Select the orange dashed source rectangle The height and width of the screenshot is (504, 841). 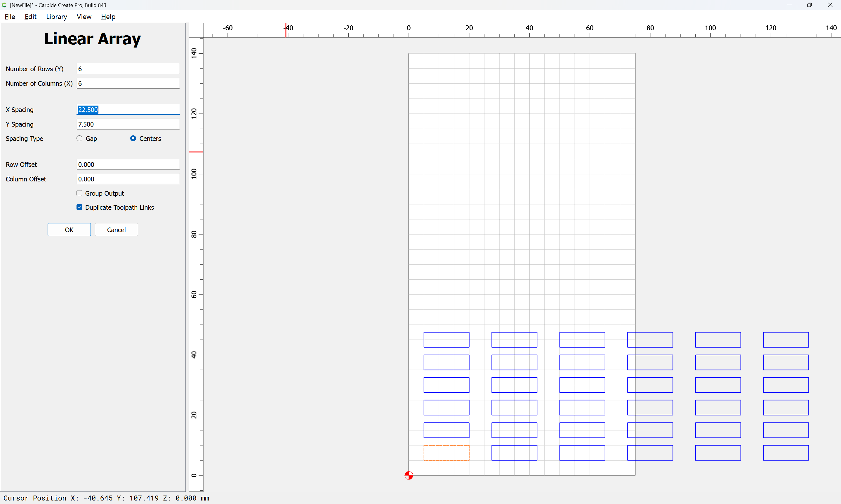pyautogui.click(x=446, y=453)
